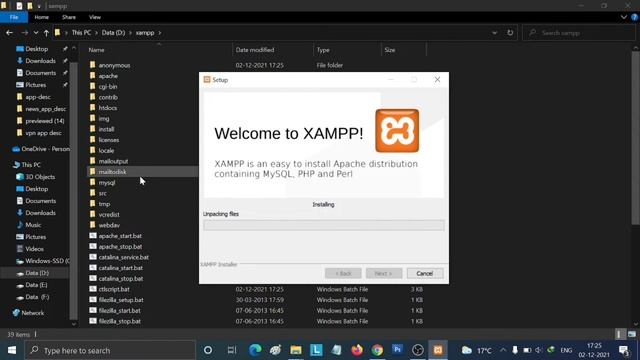Screen dimensions: 640x360
Task: Open Music in navigation pane
Action: point(33,225)
